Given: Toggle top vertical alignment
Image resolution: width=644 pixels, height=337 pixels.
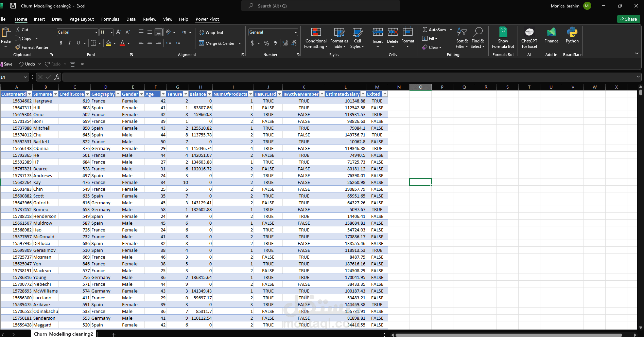Looking at the screenshot, I should coord(141,32).
